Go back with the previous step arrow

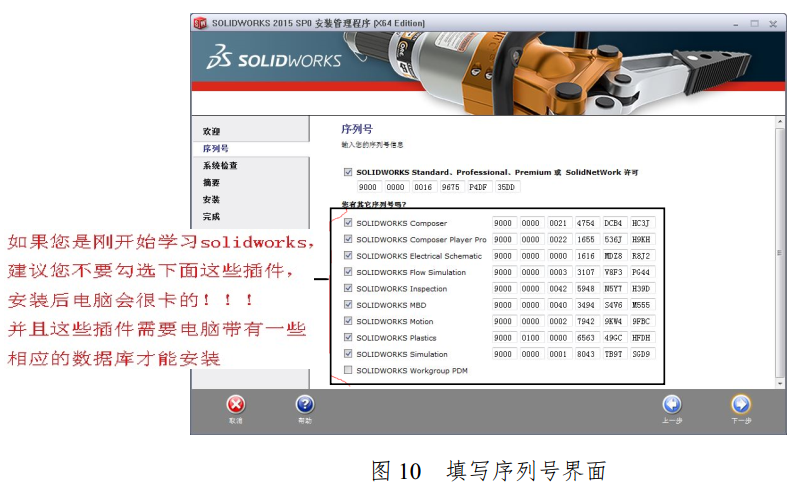672,404
